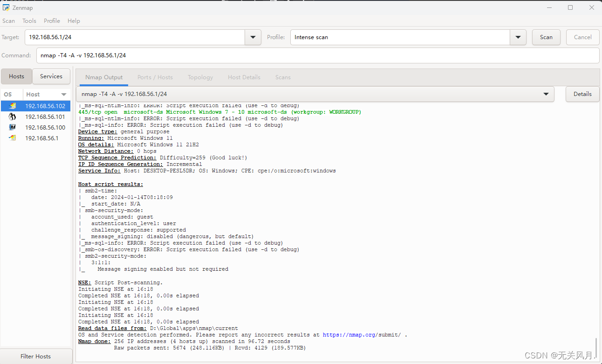Switch to the Nmap Output tab

pos(104,77)
